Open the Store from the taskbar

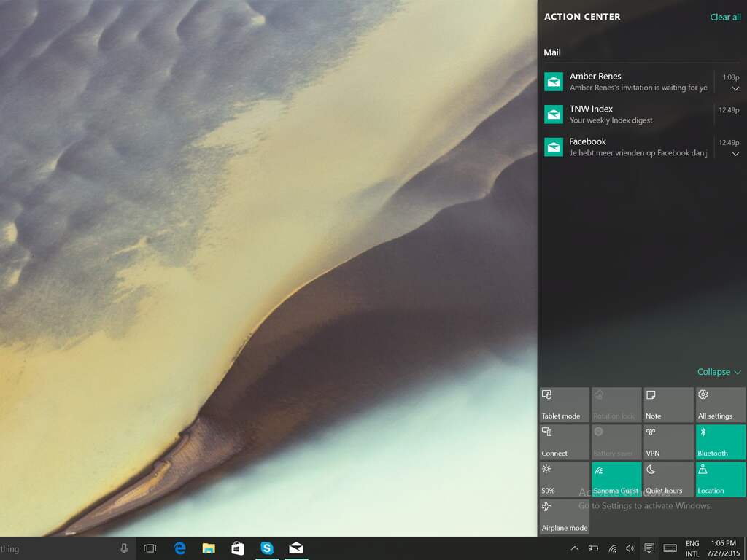(238, 548)
